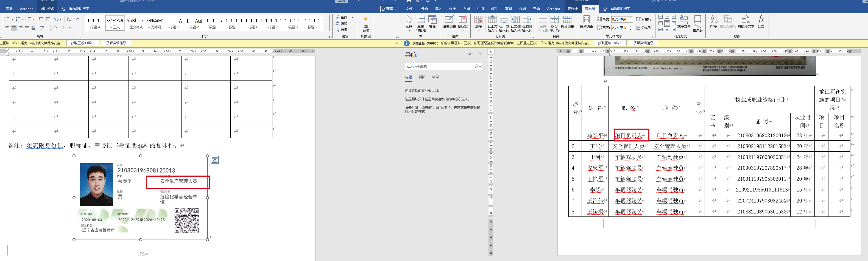
Task: Click the layout options icon beside the ID card image
Action: (215, 160)
